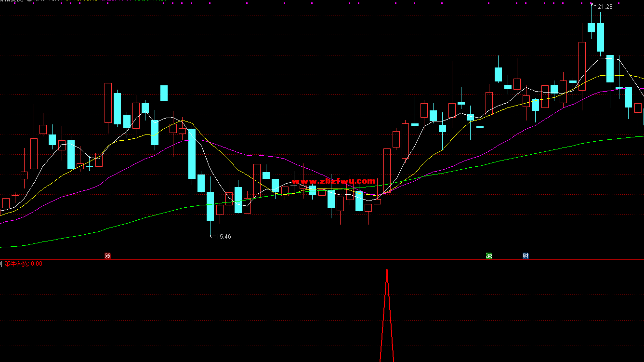
Task: Click the candle marking the 21.28 high
Action: coord(591,27)
